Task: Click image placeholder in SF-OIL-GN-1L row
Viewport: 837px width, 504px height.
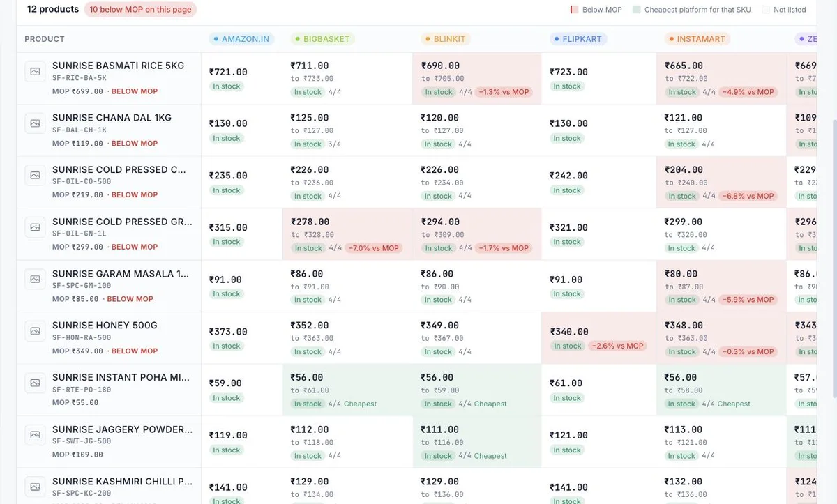Action: click(35, 227)
